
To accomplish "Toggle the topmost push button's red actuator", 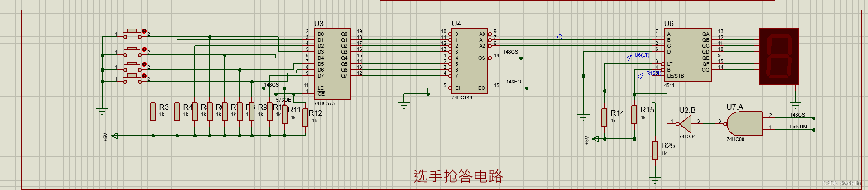I will click(144, 31).
